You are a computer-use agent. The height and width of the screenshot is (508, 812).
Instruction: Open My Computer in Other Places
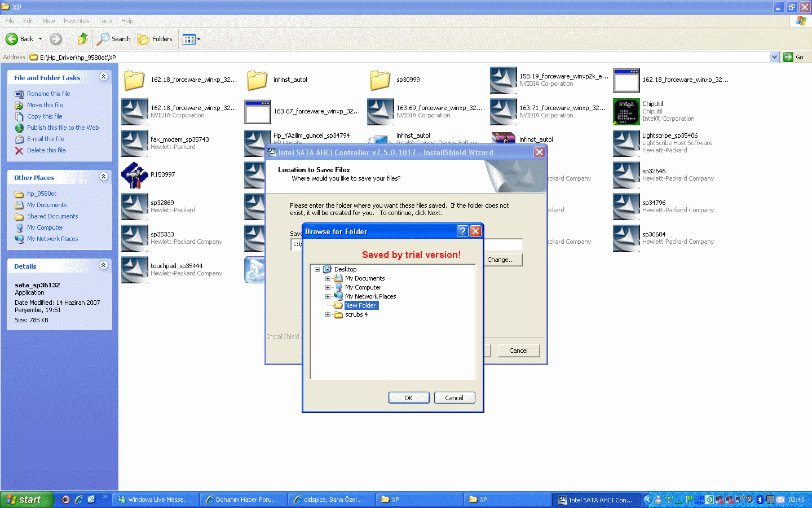45,227
